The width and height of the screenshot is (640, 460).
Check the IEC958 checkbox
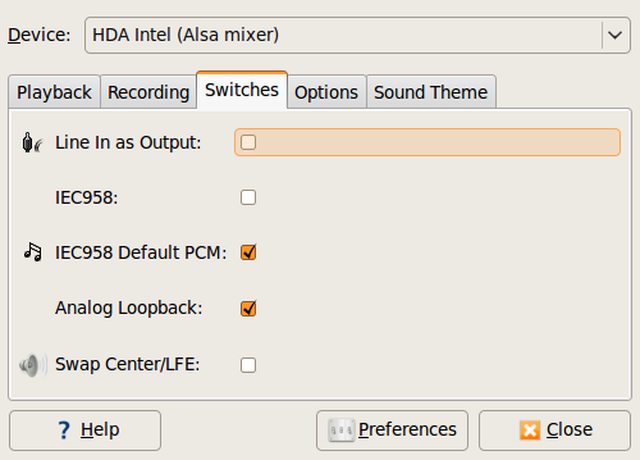[x=248, y=198]
